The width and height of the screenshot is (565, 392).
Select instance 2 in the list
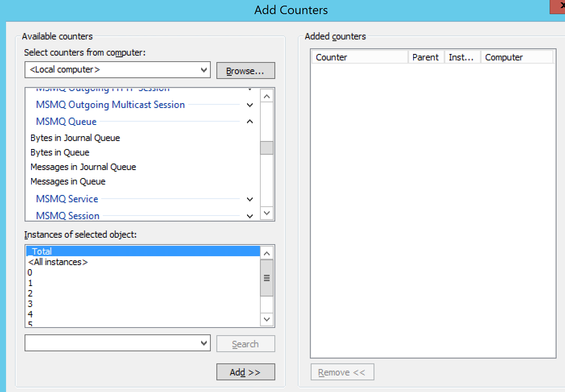pos(30,294)
